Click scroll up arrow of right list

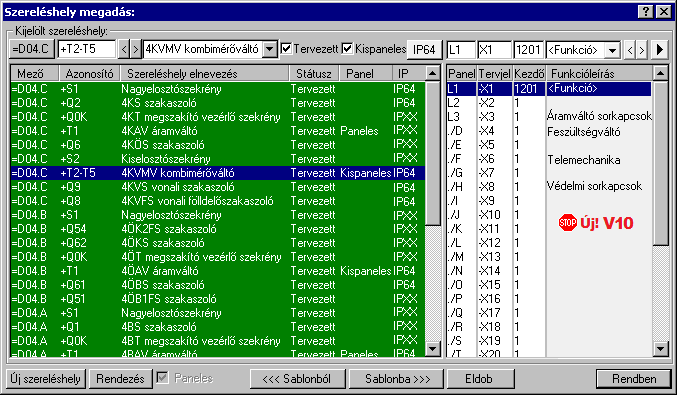click(660, 73)
